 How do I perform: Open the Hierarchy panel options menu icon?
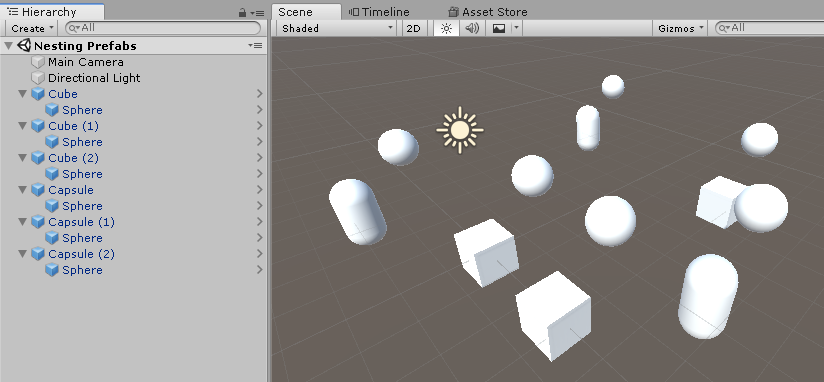pos(257,13)
